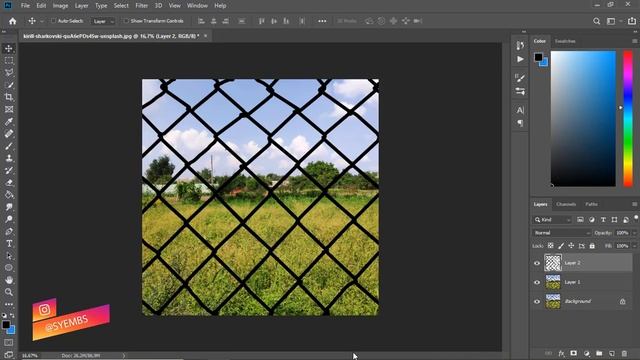Select the Horizontal Type tool
This screenshot has height=360, width=640.
point(9,244)
